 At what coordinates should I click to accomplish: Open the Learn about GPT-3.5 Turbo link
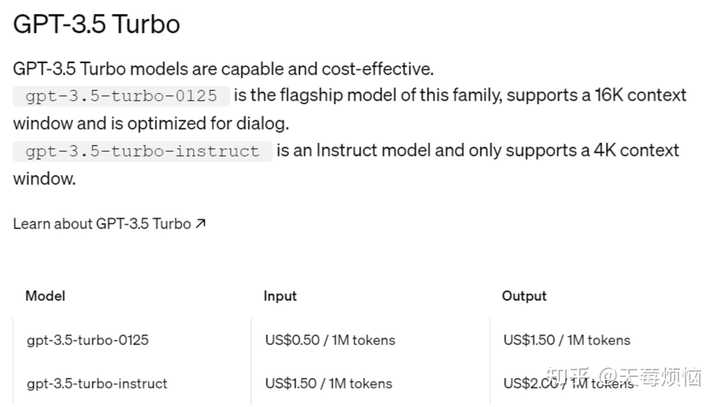[101, 224]
